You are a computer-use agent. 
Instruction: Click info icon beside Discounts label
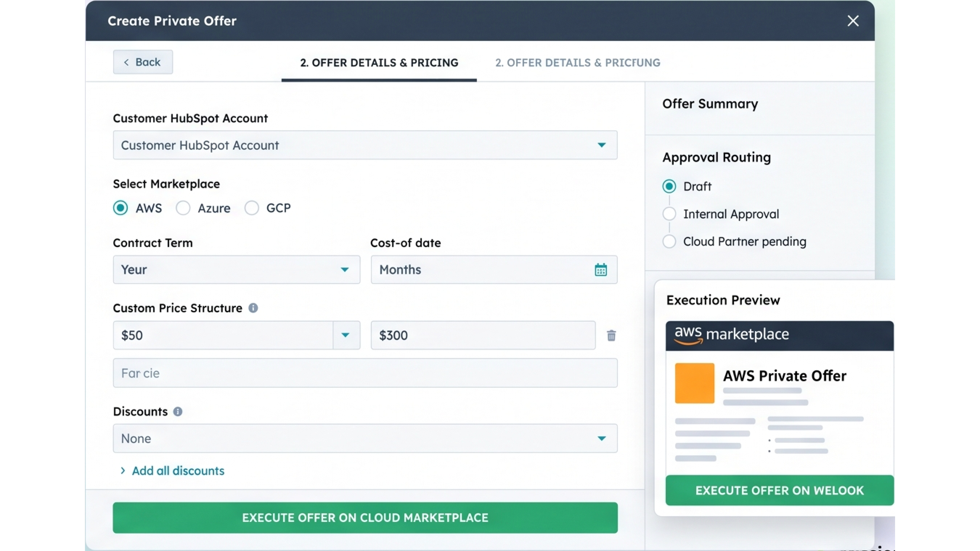point(177,411)
